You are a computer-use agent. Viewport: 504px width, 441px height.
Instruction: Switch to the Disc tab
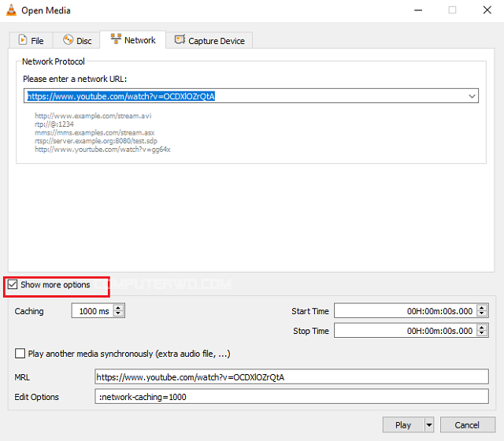[x=77, y=40]
